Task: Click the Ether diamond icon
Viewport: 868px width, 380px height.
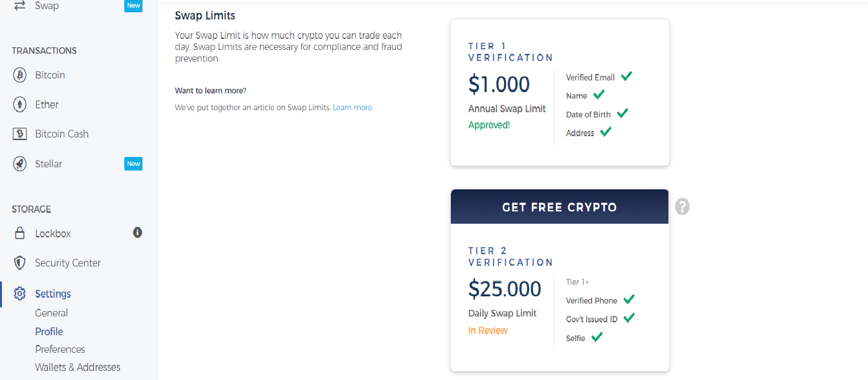Action: pos(20,104)
